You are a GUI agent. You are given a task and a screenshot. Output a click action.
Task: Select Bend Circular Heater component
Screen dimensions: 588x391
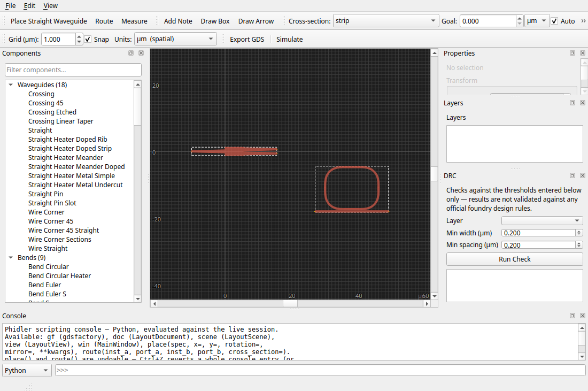coord(60,276)
